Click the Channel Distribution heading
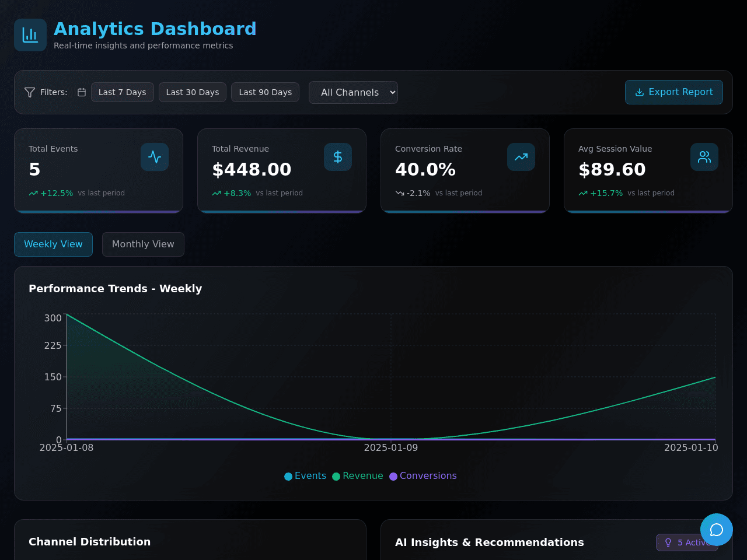Viewport: 747px width, 560px height. [x=90, y=542]
